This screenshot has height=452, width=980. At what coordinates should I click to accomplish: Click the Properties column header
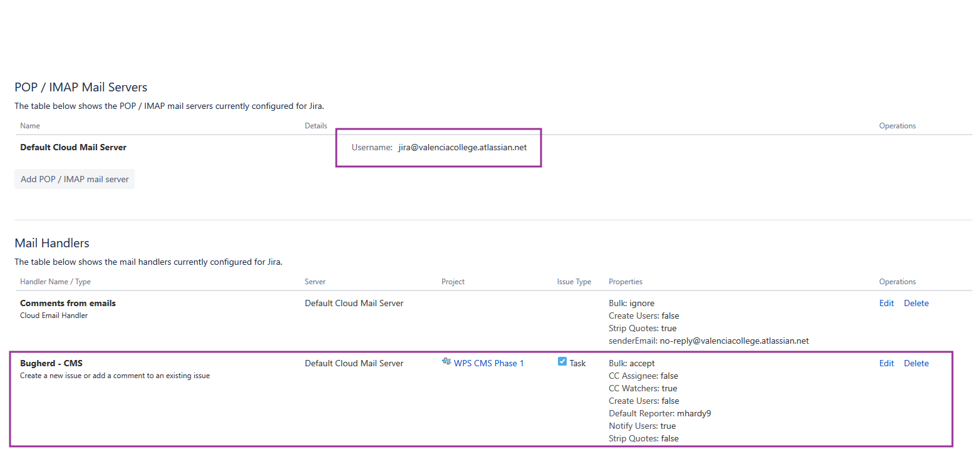626,282
